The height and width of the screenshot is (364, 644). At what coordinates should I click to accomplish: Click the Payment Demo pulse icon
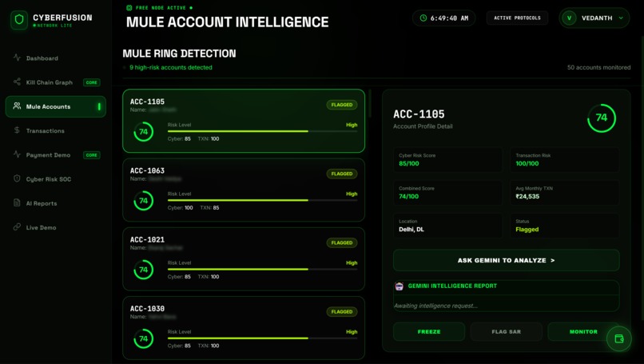coord(17,154)
